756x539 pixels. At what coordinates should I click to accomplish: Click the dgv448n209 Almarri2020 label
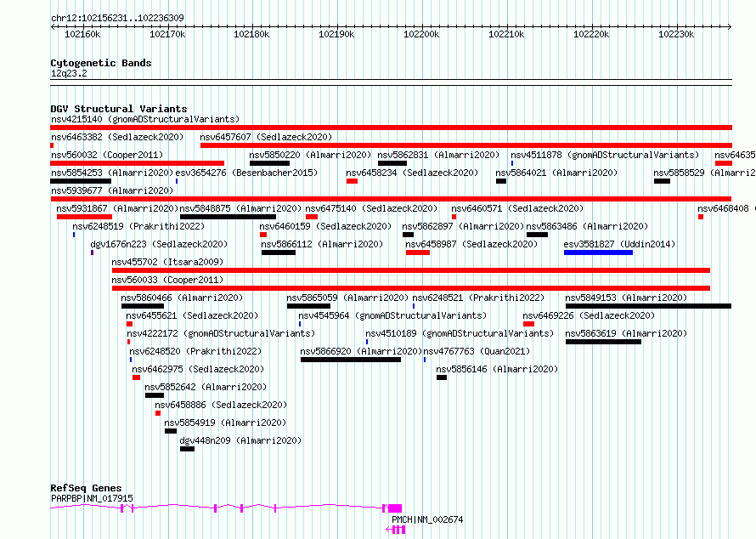coord(240,440)
